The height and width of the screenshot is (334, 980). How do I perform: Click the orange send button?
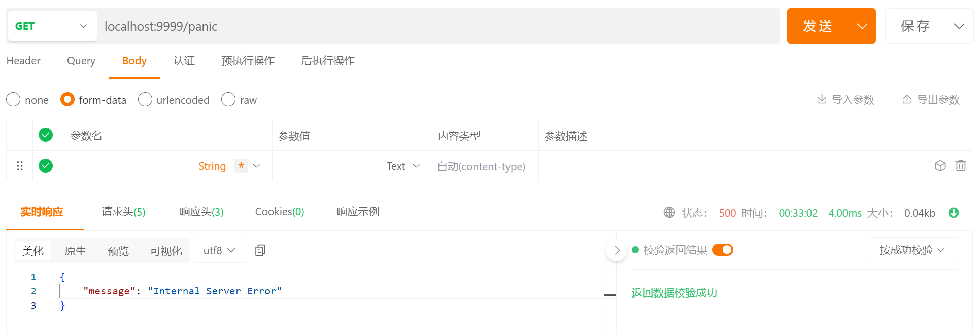[x=817, y=26]
